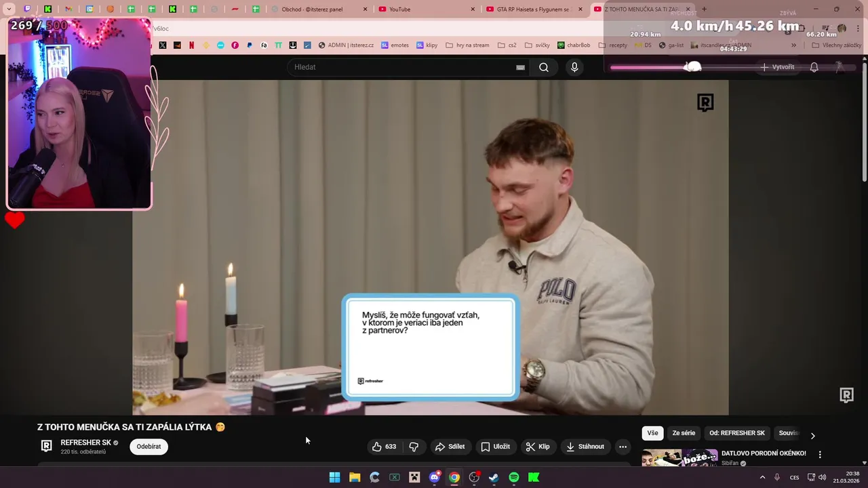Click the taskbar volume speaker icon
This screenshot has height=488, width=868.
[x=822, y=477]
